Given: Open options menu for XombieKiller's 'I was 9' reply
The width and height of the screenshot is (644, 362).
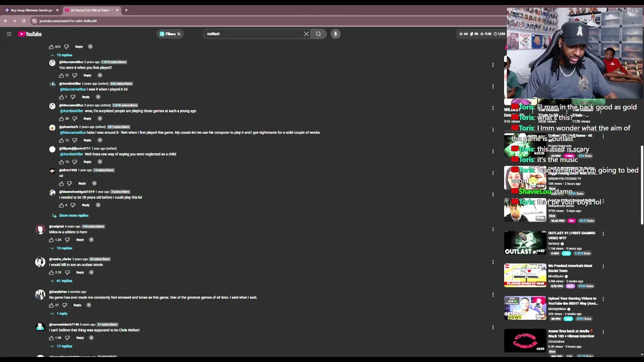Looking at the screenshot, I should pyautogui.click(x=493, y=86).
